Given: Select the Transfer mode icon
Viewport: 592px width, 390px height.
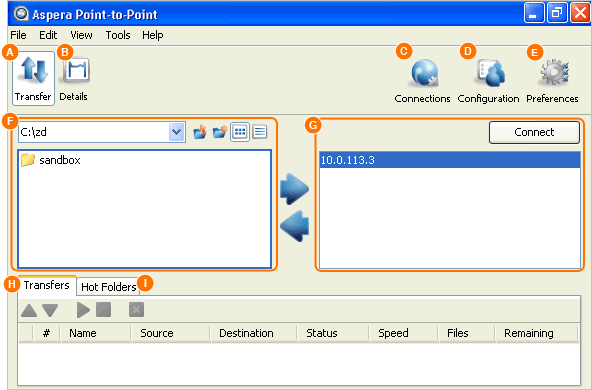Looking at the screenshot, I should pos(34,79).
